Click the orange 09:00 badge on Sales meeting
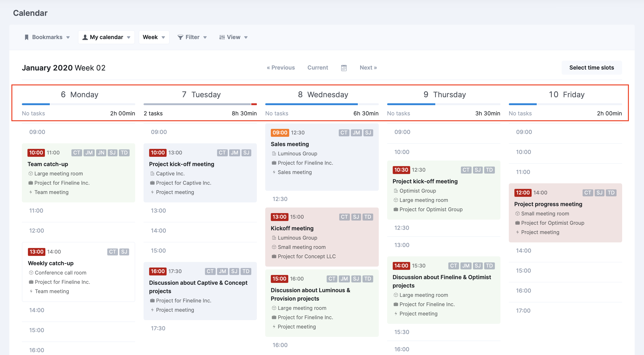This screenshot has height=355, width=644. point(280,133)
